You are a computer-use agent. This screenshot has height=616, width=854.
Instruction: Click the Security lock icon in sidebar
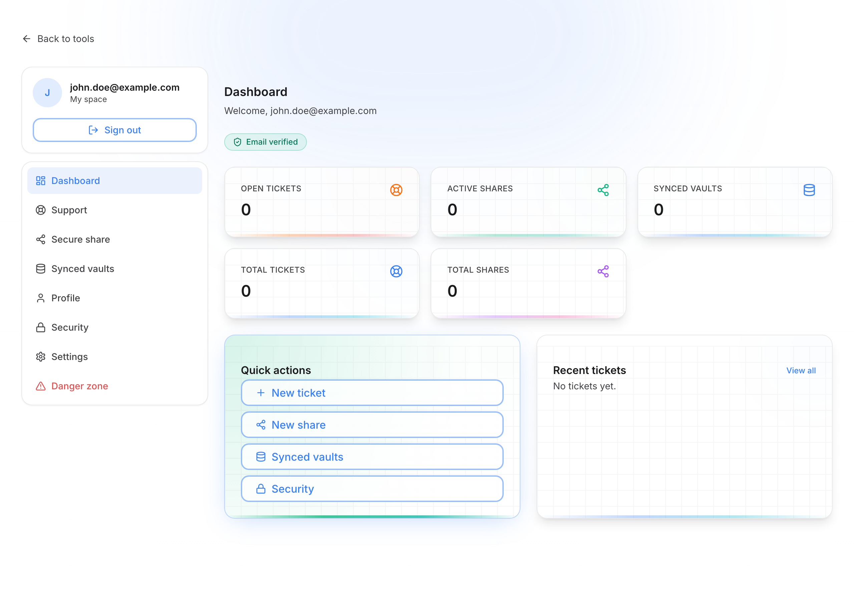click(41, 327)
